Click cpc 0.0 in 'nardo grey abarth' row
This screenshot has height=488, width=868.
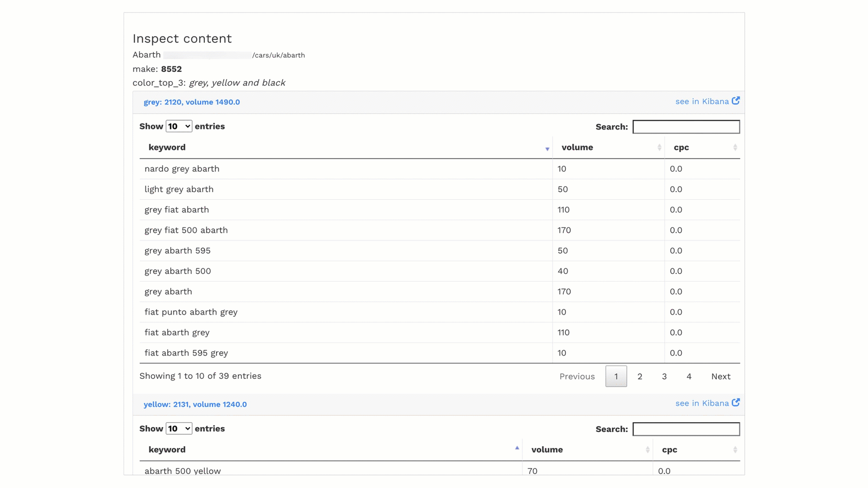[676, 169]
